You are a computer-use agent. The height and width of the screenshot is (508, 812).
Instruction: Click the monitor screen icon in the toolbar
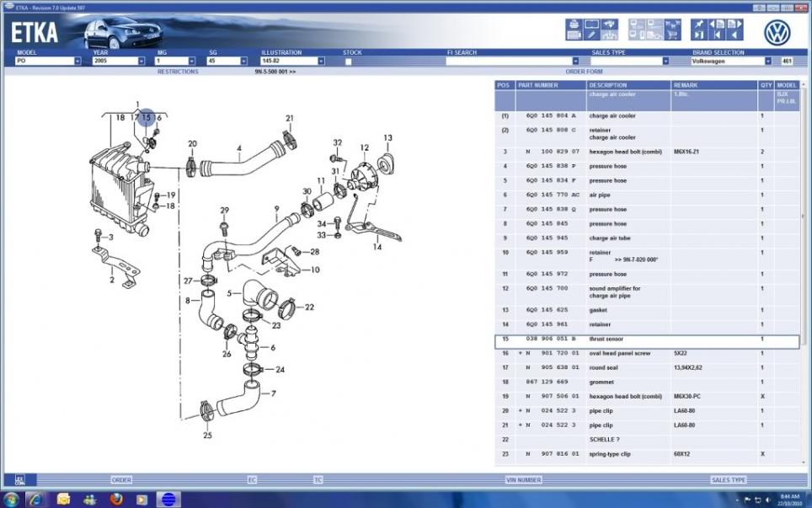coord(592,24)
